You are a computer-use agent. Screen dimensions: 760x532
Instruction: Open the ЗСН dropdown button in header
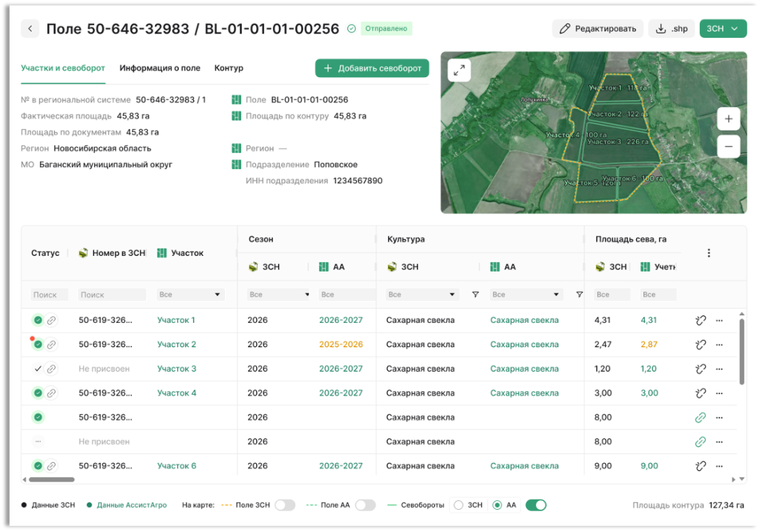pyautogui.click(x=723, y=29)
